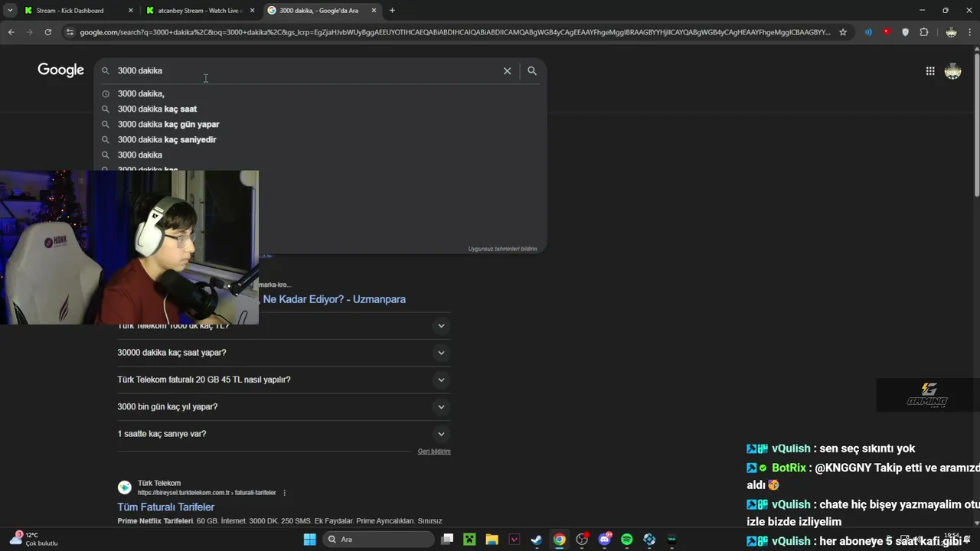Viewport: 980px width, 551px height.
Task: Launch Minecraft from the taskbar
Action: click(x=469, y=540)
